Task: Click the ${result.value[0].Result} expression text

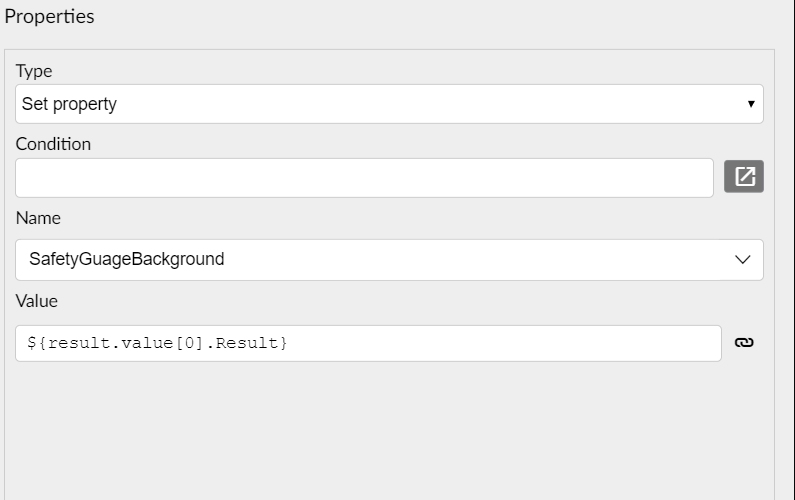Action: (157, 343)
